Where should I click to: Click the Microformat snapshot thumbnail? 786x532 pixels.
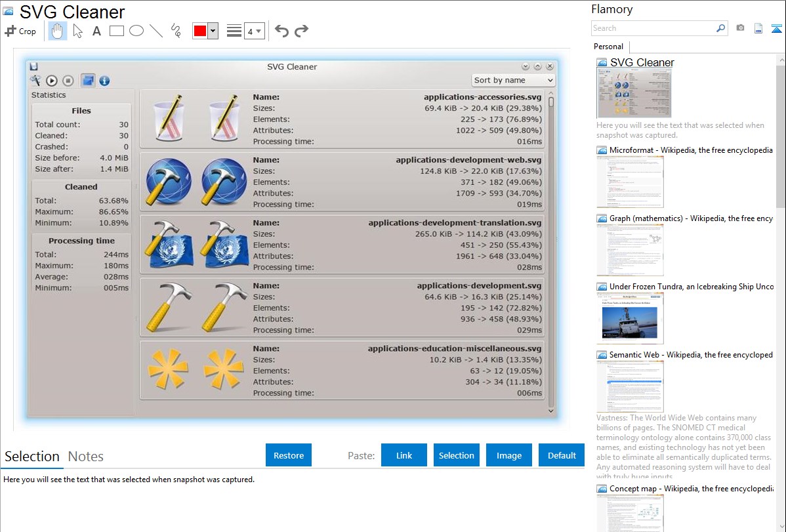click(x=630, y=182)
